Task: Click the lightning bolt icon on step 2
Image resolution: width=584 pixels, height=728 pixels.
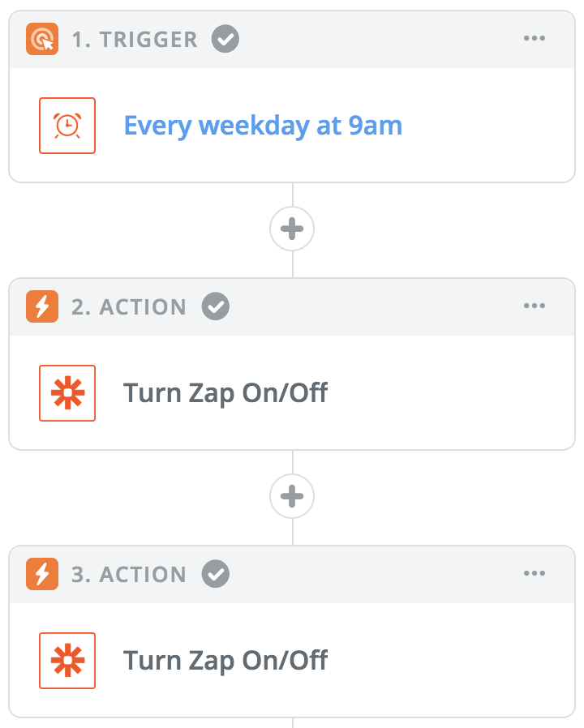Action: tap(42, 306)
